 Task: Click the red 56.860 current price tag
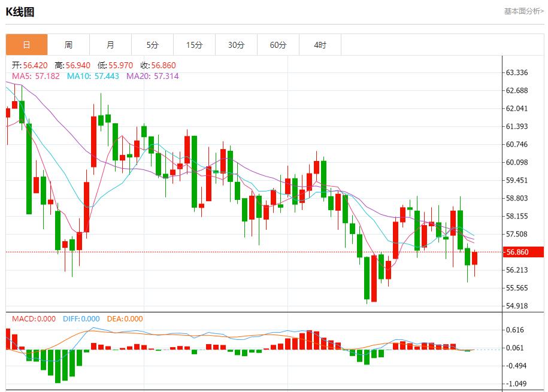click(x=523, y=252)
